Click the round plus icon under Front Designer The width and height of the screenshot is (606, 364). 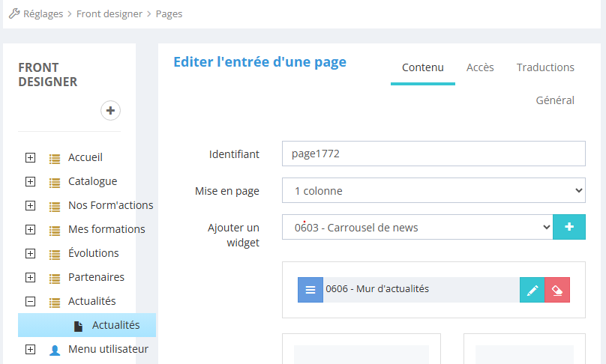(110, 111)
